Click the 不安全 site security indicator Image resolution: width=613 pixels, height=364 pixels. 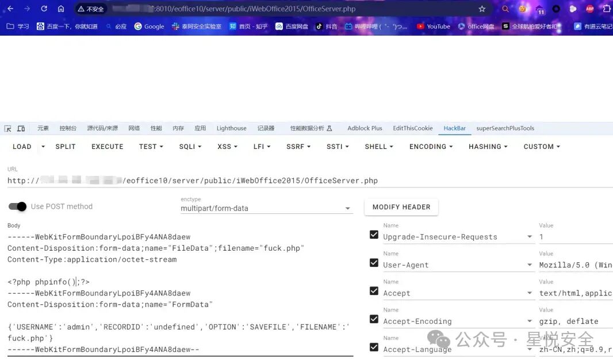[91, 9]
